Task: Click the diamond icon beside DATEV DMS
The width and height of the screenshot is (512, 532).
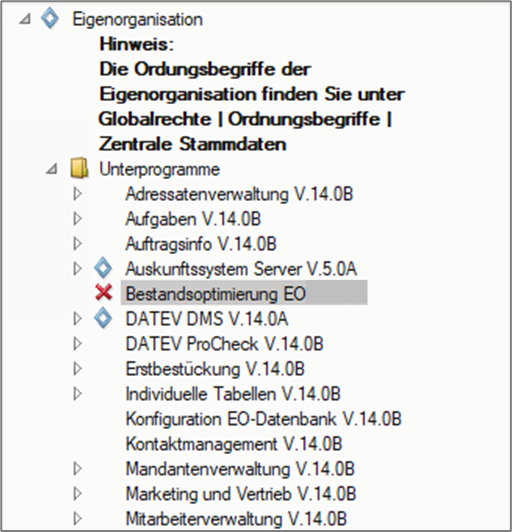Action: (103, 318)
